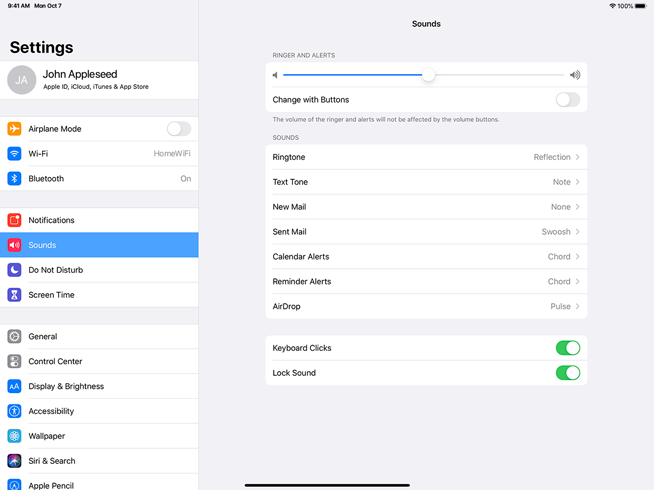This screenshot has width=654, height=490.
Task: Tap the home indicator bar
Action: [327, 485]
